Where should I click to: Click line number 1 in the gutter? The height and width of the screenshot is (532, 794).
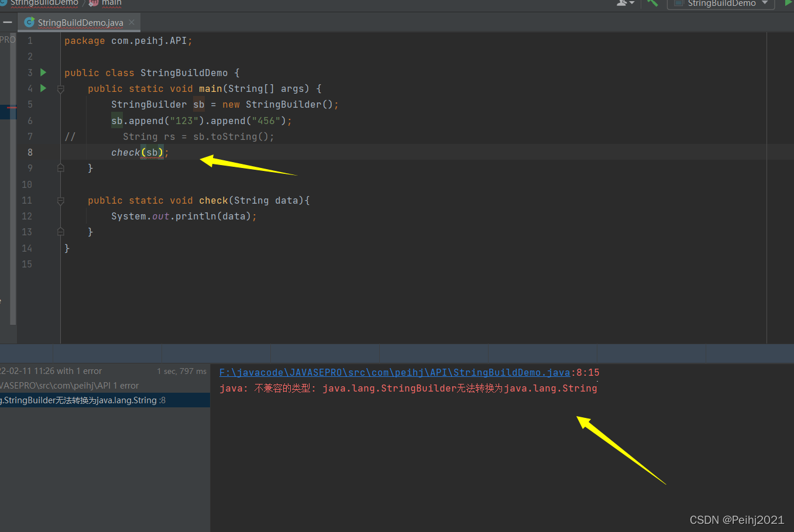coord(30,41)
